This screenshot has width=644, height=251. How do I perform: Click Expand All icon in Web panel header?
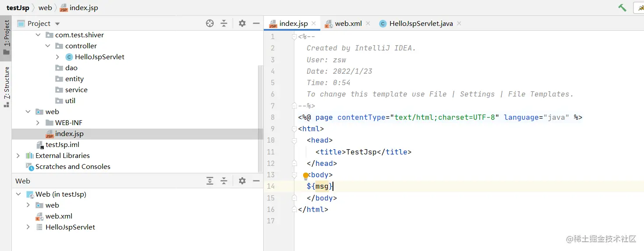[x=210, y=181]
